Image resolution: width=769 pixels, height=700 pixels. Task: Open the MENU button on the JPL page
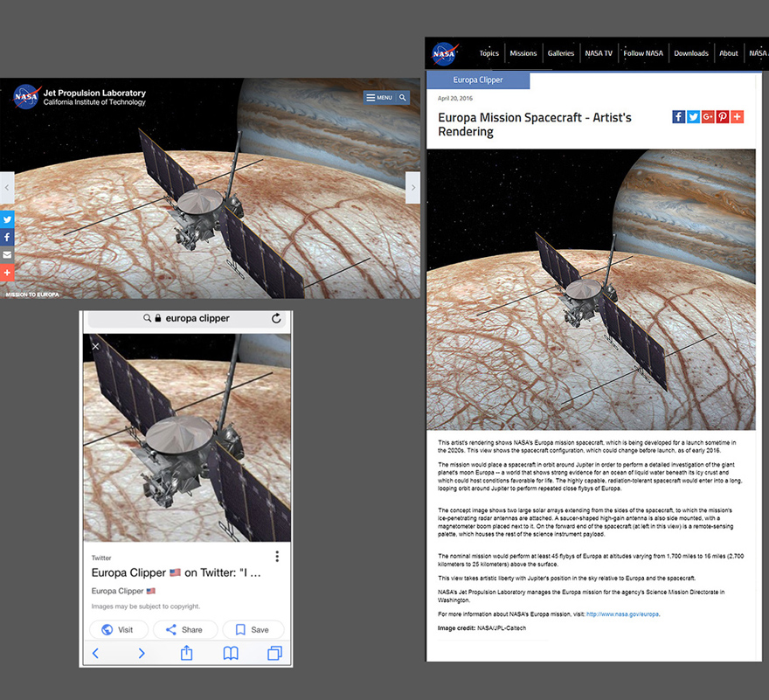[x=379, y=98]
